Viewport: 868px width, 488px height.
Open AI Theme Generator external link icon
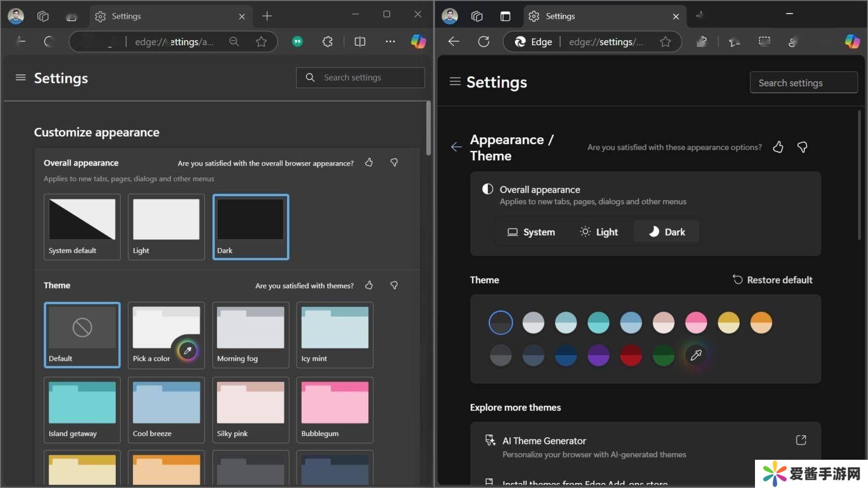click(801, 440)
